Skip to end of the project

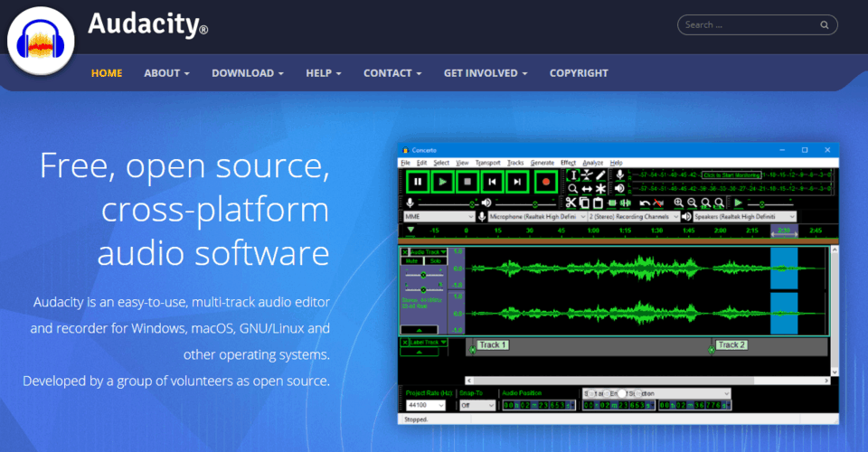pyautogui.click(x=517, y=182)
